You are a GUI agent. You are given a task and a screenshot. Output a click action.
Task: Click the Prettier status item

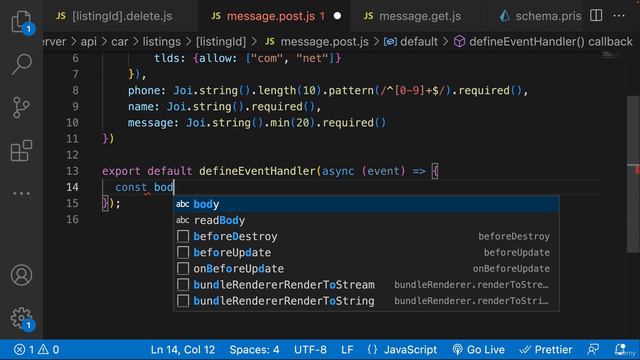tap(546, 350)
